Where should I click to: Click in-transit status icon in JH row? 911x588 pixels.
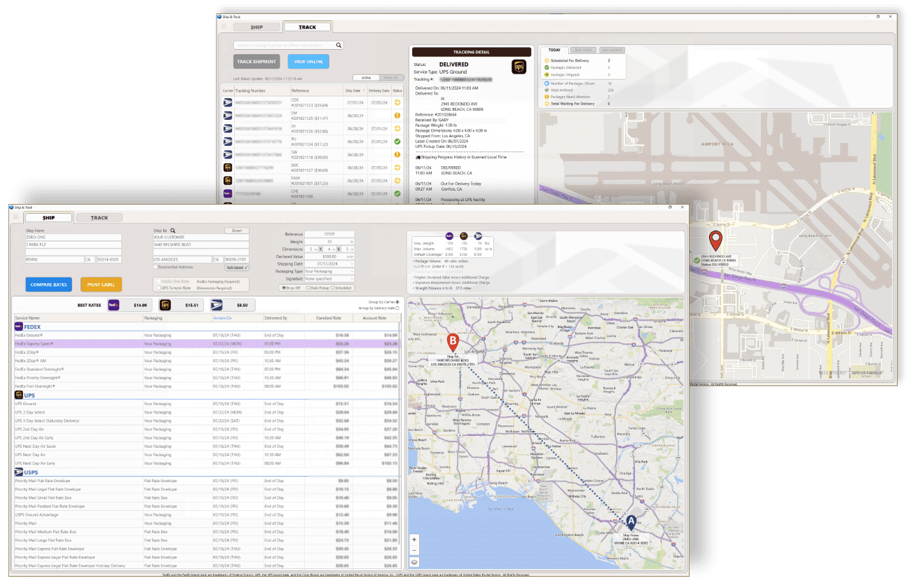click(x=397, y=128)
